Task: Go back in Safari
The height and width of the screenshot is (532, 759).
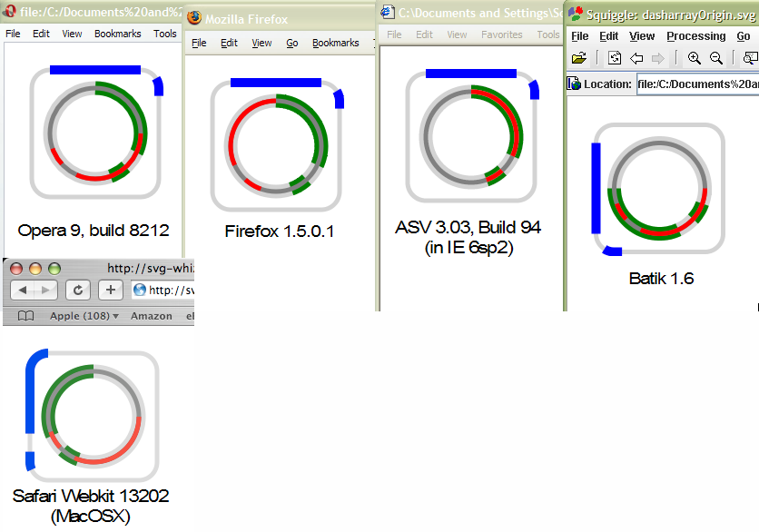Action: [23, 290]
